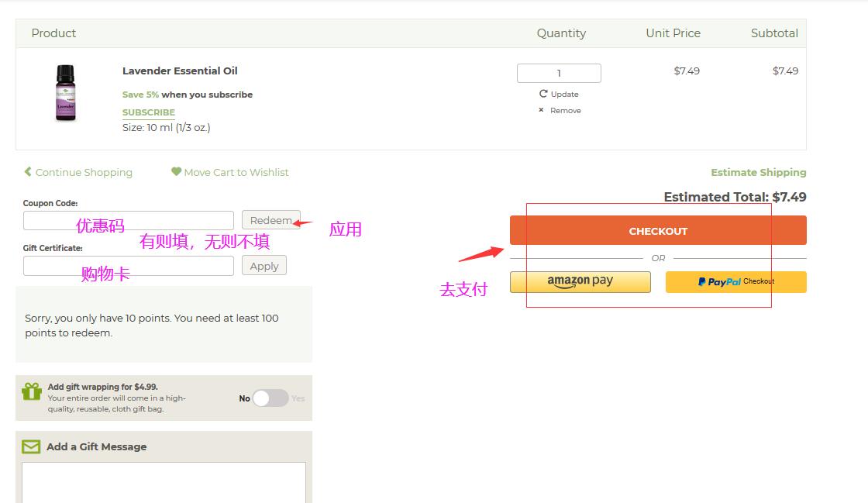Click the Add a Gift Message heading
Viewport: 868px width, 503px height.
[96, 446]
